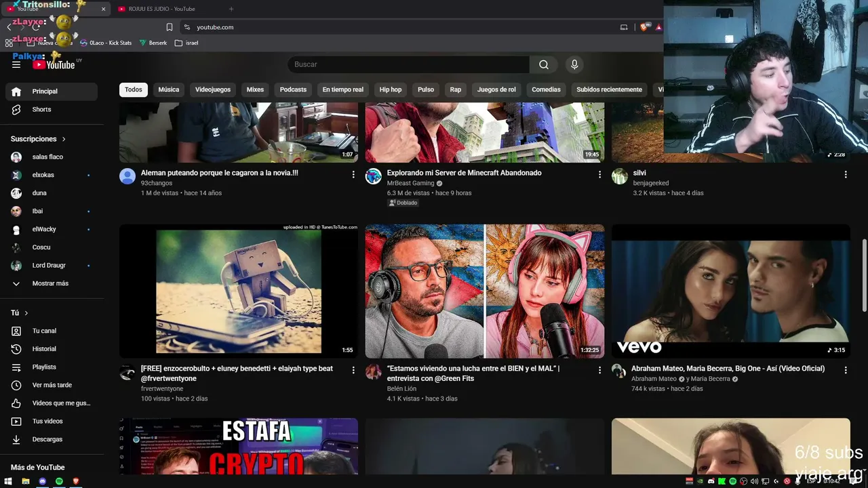Screen dimensions: 868x488
Task: Open options for Explorando mi Server video
Action: pyautogui.click(x=599, y=174)
